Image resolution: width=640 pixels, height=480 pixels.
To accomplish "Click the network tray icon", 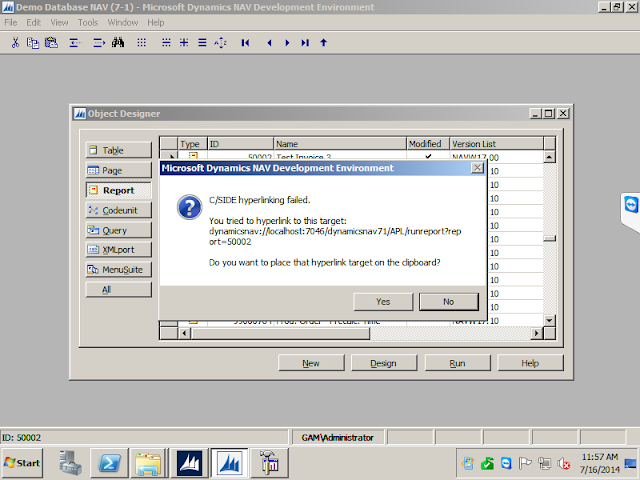I will (544, 464).
